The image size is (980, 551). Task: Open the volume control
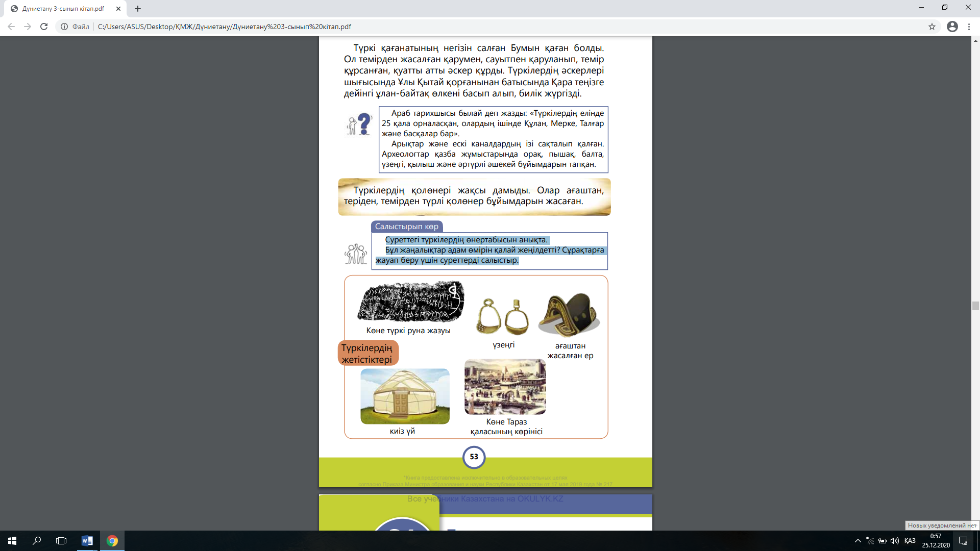click(895, 541)
